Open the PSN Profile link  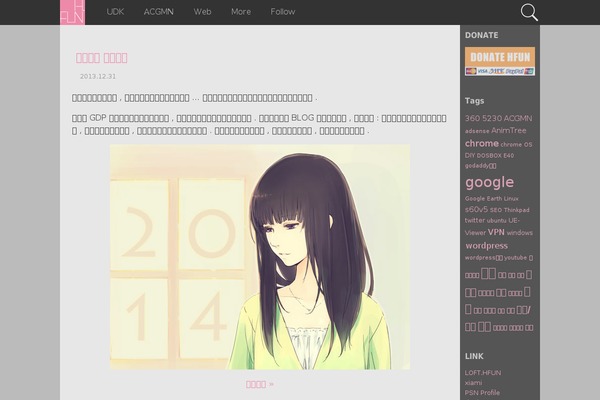coord(482,393)
